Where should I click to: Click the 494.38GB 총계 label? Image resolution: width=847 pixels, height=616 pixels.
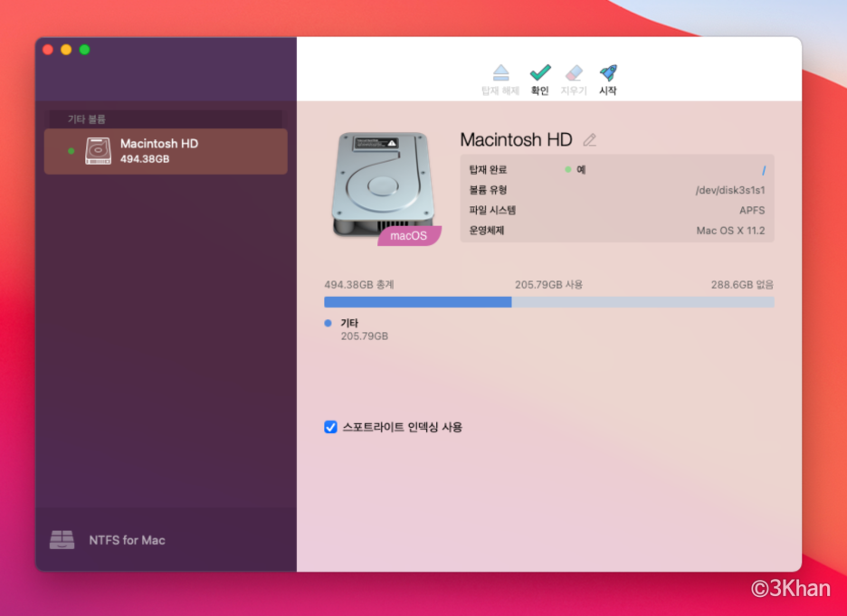click(359, 285)
